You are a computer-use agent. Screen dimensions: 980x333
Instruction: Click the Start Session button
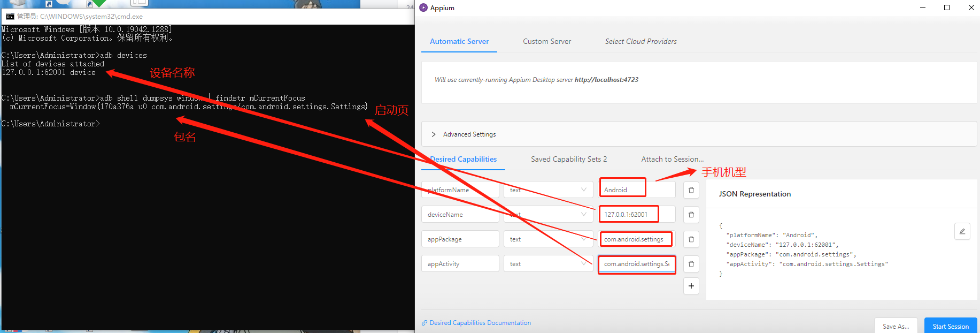pyautogui.click(x=951, y=326)
